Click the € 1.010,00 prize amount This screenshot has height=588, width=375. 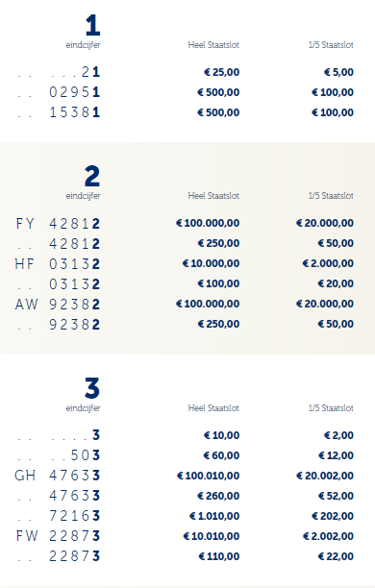point(214,516)
